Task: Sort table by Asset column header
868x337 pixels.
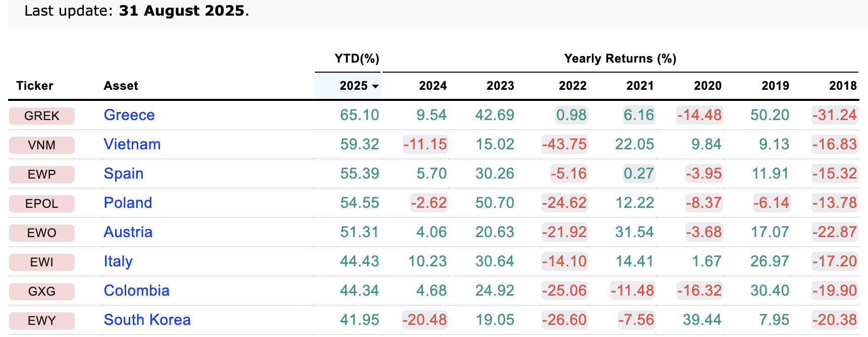Action: pyautogui.click(x=121, y=86)
